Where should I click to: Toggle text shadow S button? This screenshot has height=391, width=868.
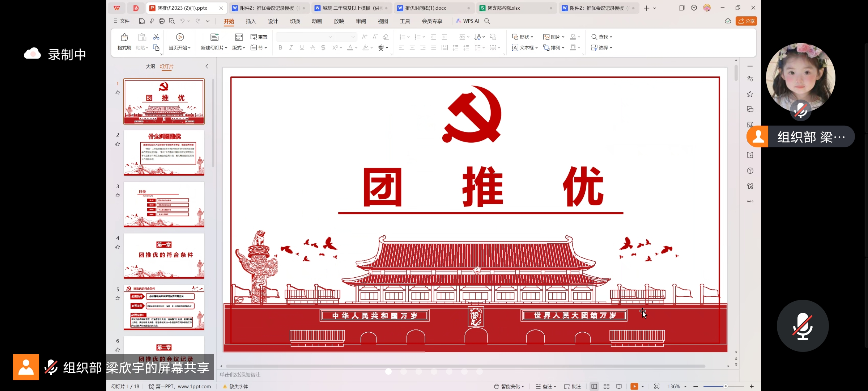coord(323,47)
